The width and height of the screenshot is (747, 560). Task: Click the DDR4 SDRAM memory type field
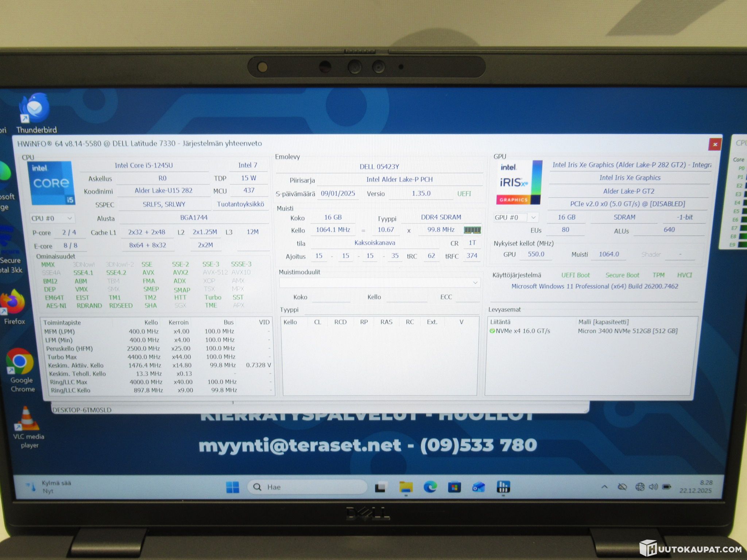coord(441,217)
